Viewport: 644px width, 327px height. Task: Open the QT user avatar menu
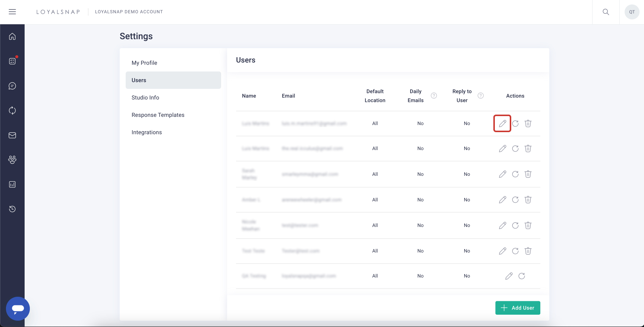[632, 12]
